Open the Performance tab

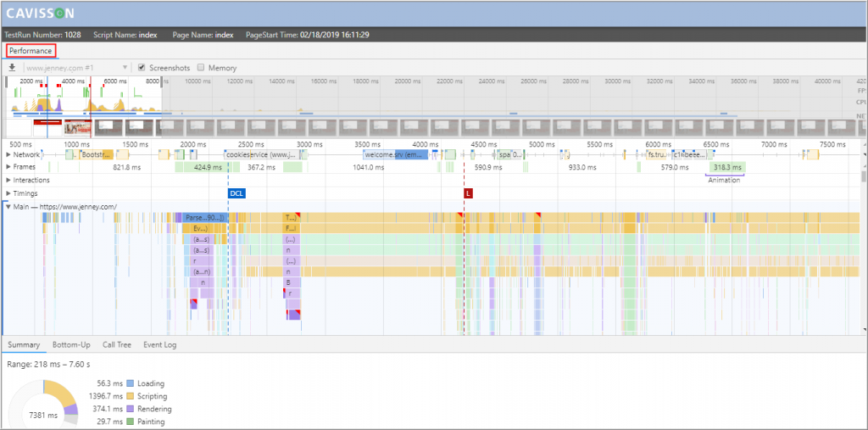[31, 51]
